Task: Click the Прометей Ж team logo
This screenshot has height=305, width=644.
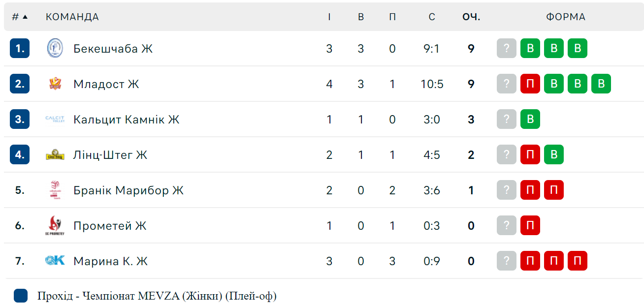Action: coord(55,225)
